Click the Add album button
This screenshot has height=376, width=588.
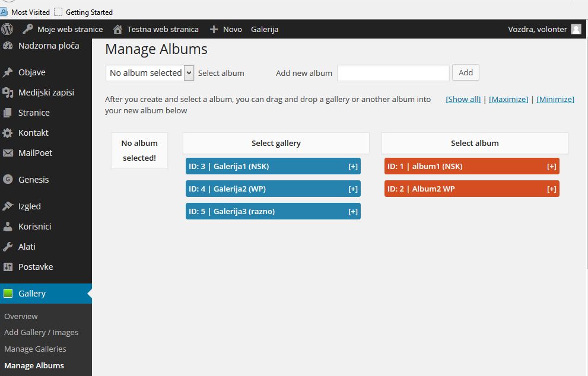click(x=465, y=72)
